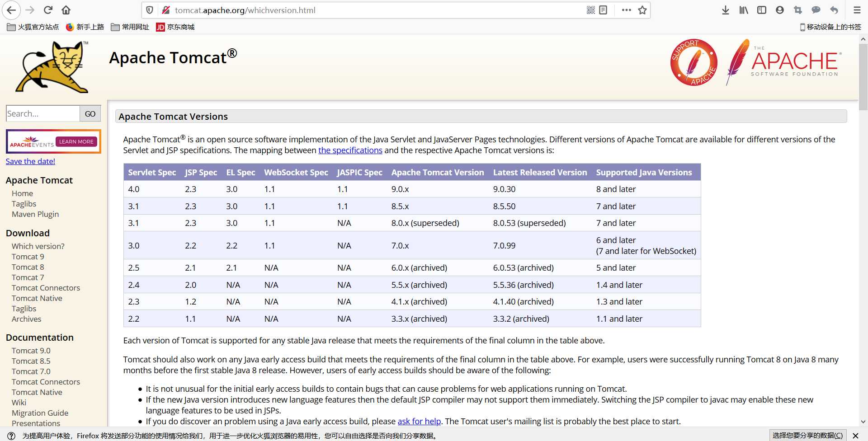Open Migration Guide sidebar link

tap(40, 413)
